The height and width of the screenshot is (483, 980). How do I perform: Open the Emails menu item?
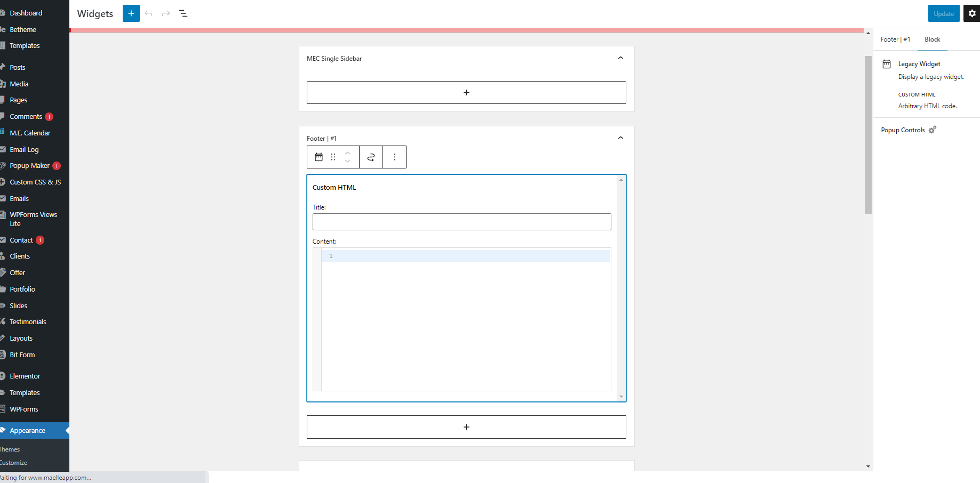click(19, 198)
